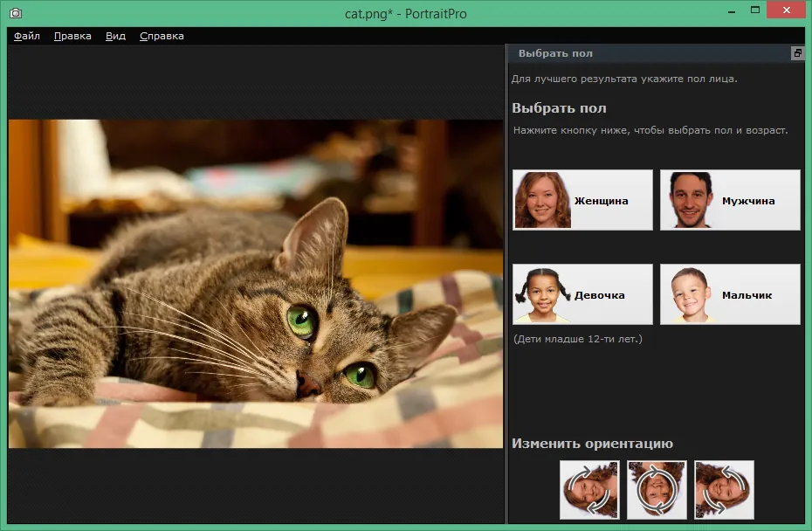Click the cat's pink nose in photo

[308, 384]
